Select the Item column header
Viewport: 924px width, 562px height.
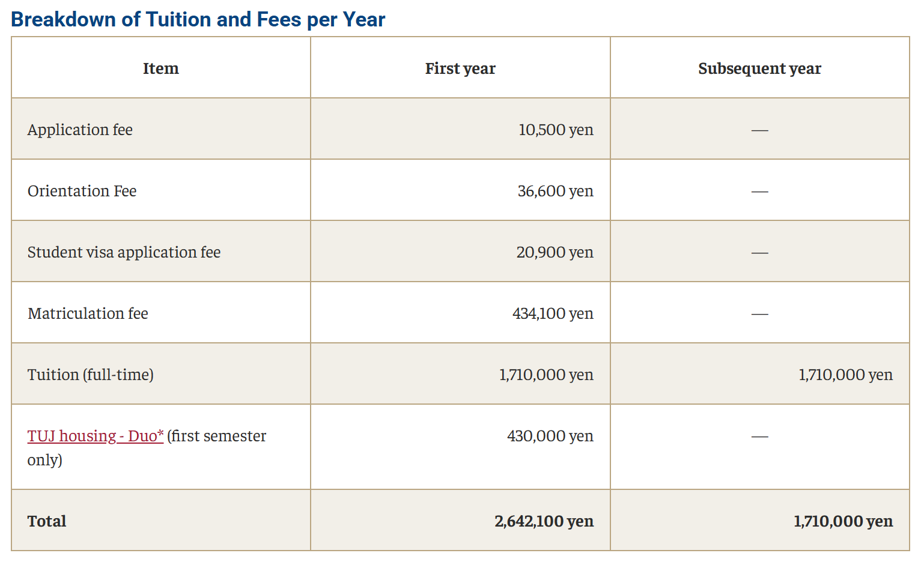[161, 68]
